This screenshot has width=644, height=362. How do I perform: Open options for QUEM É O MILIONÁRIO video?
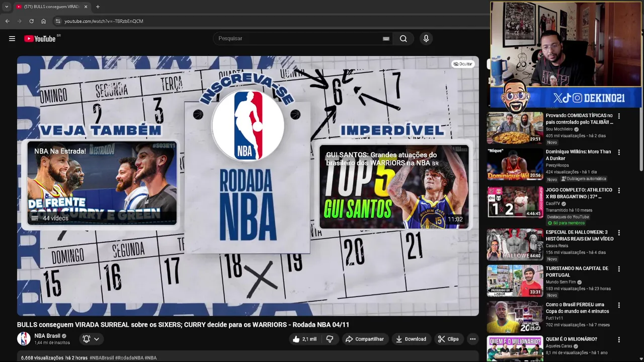point(619,340)
